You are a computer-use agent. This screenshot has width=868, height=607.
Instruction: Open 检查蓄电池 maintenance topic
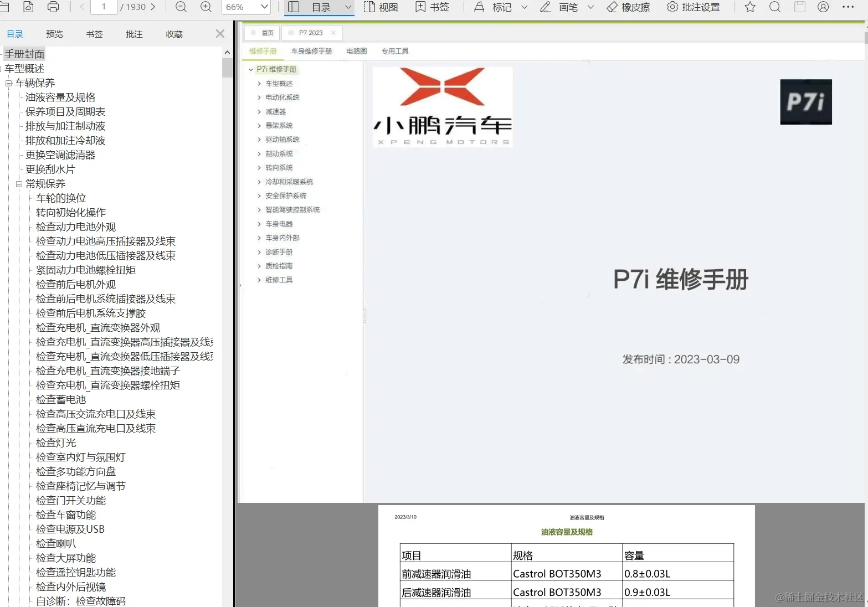[x=61, y=399]
